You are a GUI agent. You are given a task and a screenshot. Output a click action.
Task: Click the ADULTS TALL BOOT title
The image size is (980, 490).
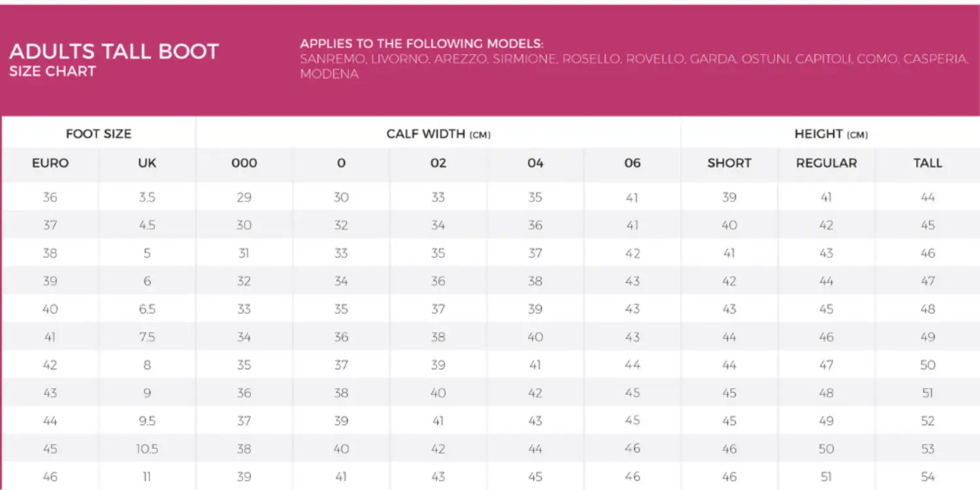(114, 52)
